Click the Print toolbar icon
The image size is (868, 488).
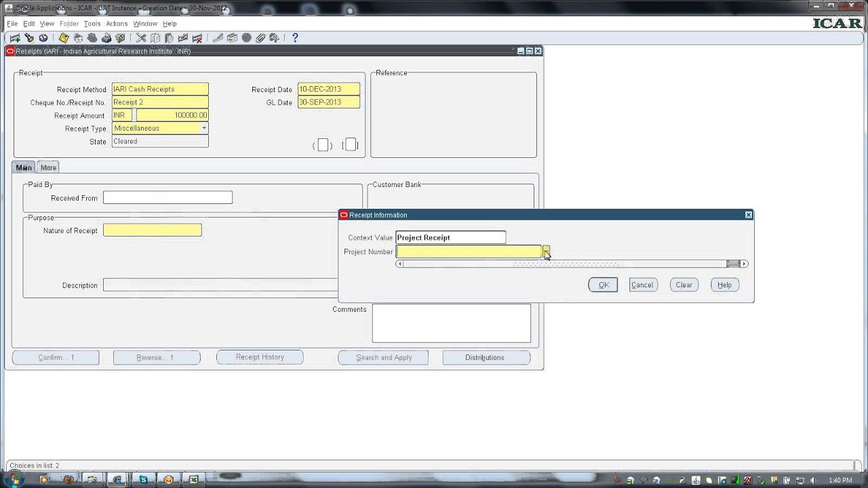click(x=106, y=38)
